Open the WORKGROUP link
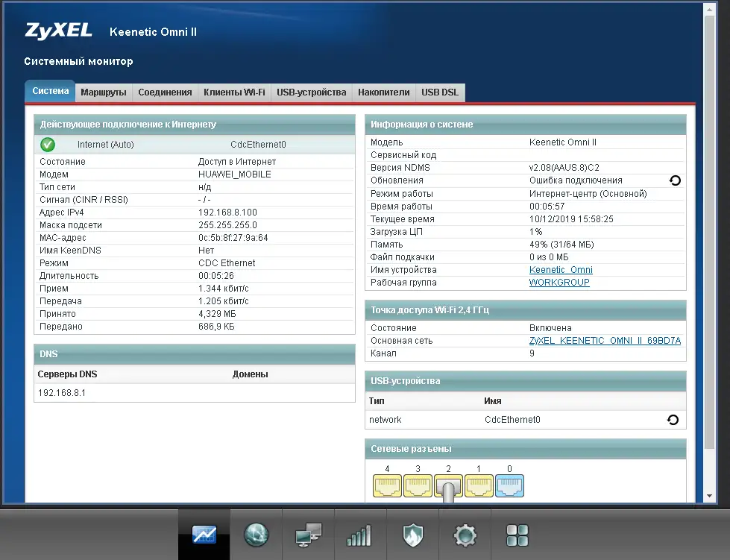 click(x=559, y=283)
